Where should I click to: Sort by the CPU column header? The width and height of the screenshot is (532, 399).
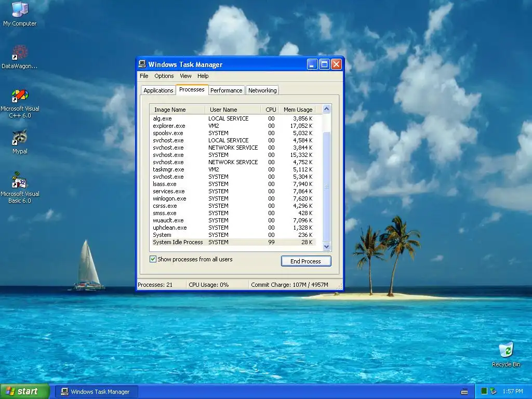(270, 110)
